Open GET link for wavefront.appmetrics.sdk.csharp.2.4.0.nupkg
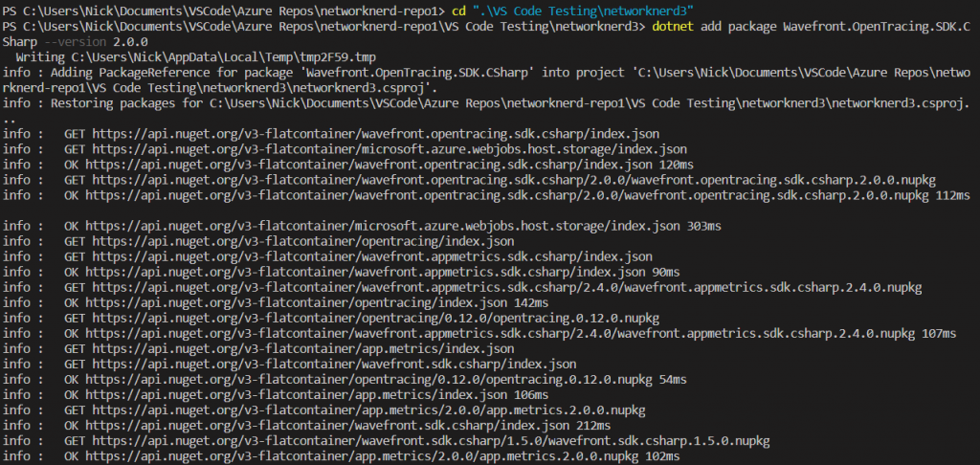The width and height of the screenshot is (980, 465). tap(507, 287)
